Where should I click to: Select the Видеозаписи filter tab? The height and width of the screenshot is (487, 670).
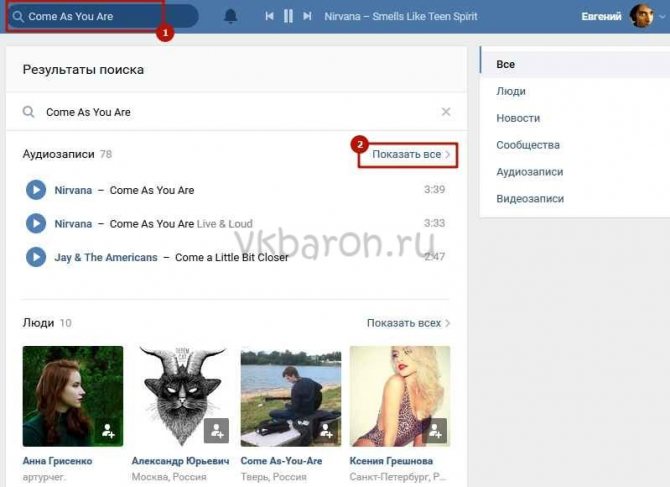[x=575, y=199]
